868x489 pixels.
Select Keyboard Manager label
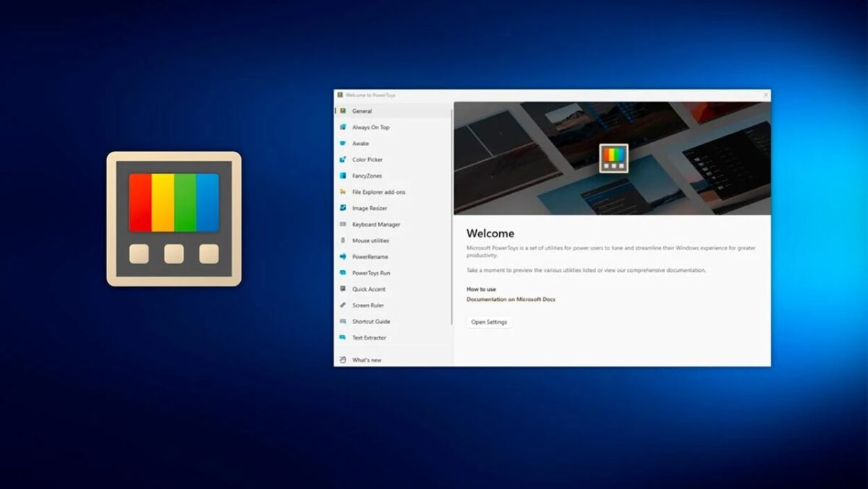pyautogui.click(x=376, y=224)
